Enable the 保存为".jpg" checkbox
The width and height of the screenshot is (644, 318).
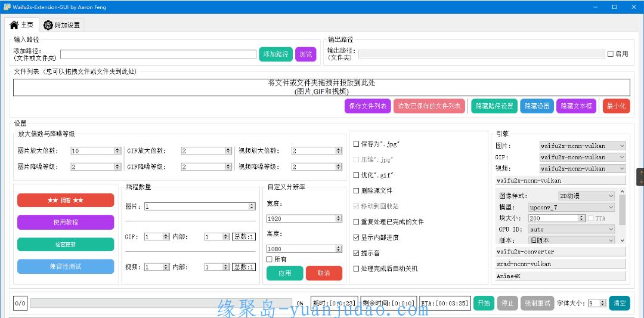(x=357, y=144)
